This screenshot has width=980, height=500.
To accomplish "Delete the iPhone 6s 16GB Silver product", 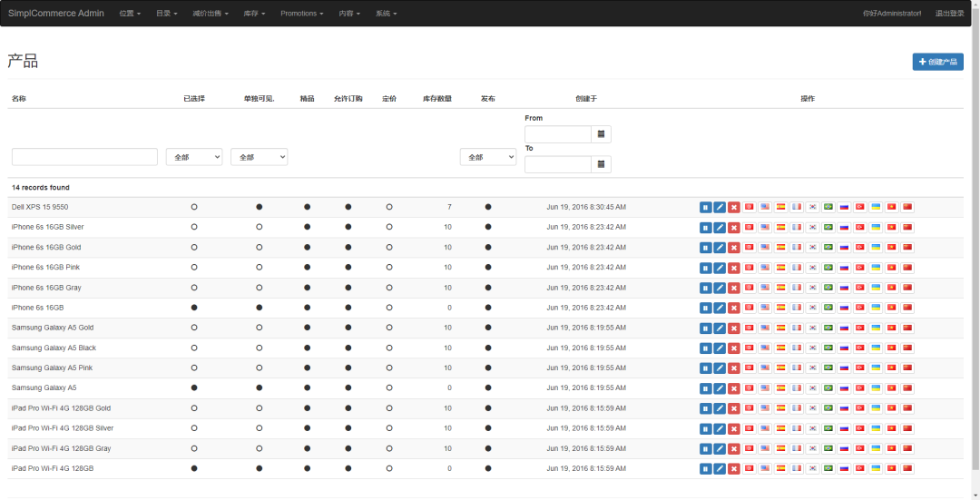I will click(734, 227).
